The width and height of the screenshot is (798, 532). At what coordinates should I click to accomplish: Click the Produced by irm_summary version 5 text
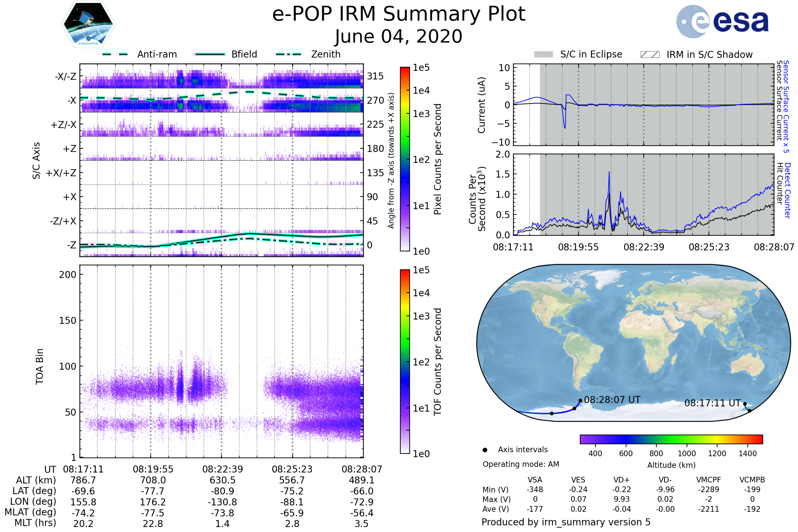pos(566,522)
